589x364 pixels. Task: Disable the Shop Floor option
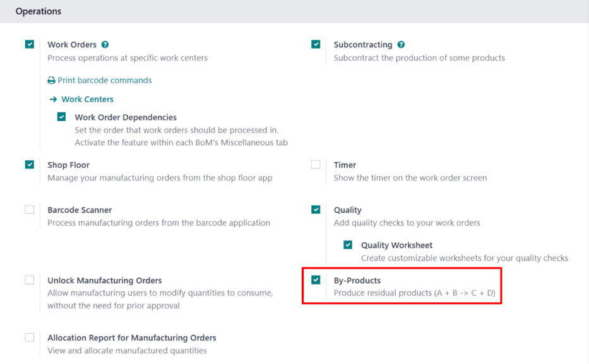point(29,164)
